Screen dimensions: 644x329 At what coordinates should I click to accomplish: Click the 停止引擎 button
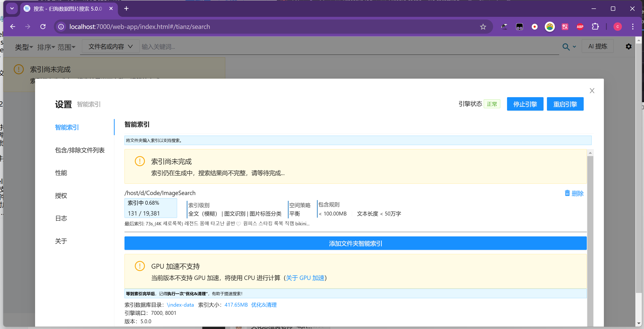525,104
